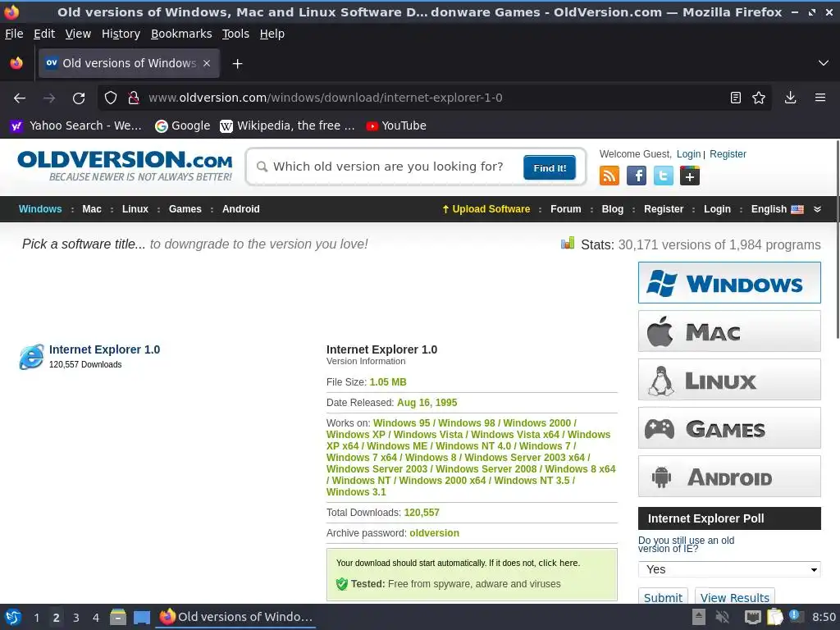Image resolution: width=840 pixels, height=630 pixels.
Task: Open the Help menu
Action: pos(272,34)
